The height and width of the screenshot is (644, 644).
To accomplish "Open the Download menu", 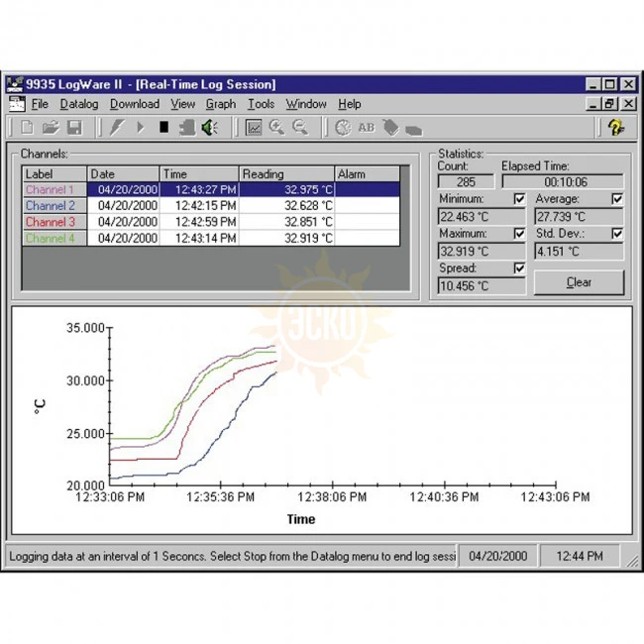I will (135, 104).
